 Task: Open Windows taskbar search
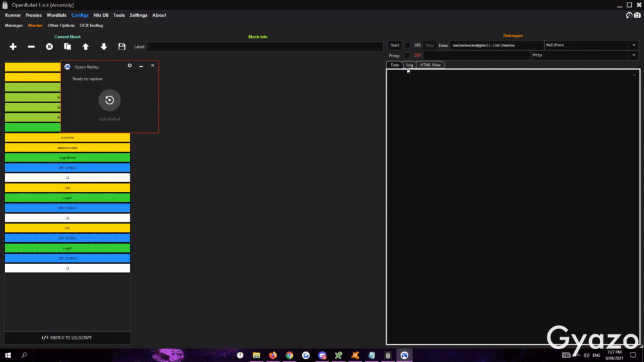[24, 355]
